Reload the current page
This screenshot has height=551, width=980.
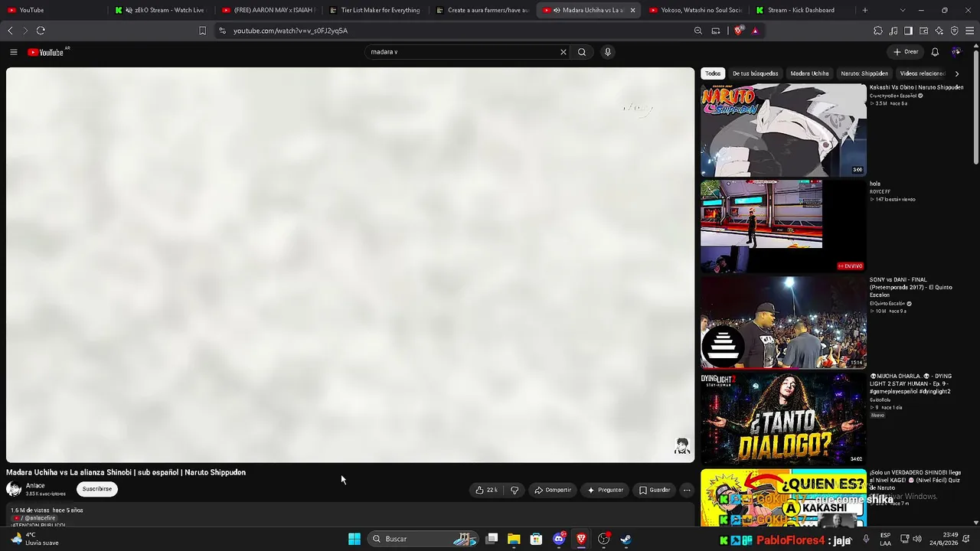point(41,31)
